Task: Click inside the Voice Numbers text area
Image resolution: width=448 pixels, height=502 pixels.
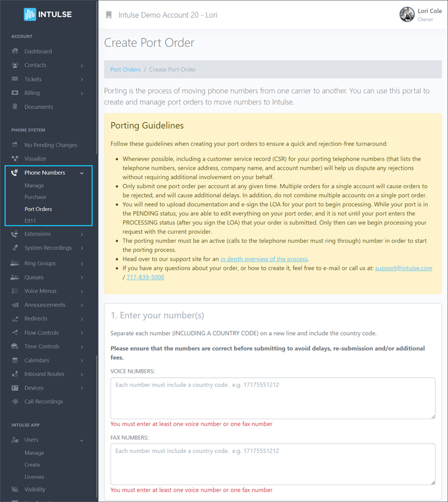Action: pyautogui.click(x=272, y=398)
